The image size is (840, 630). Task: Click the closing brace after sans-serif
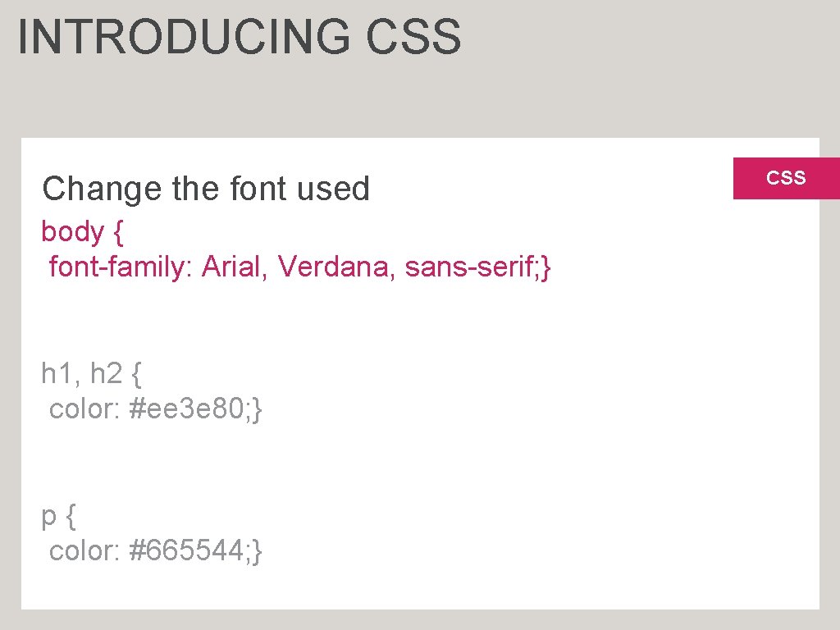click(x=547, y=267)
